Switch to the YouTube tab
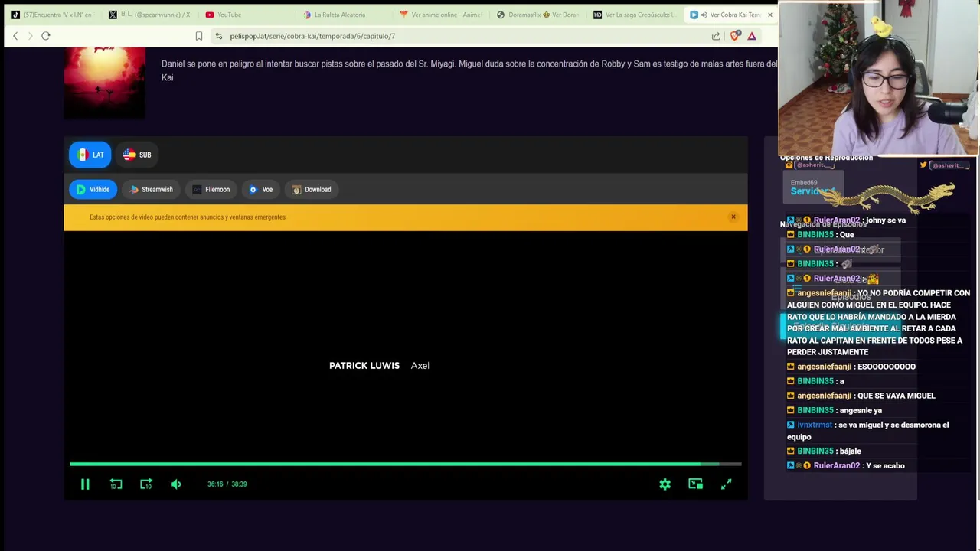980x551 pixels. [245, 15]
